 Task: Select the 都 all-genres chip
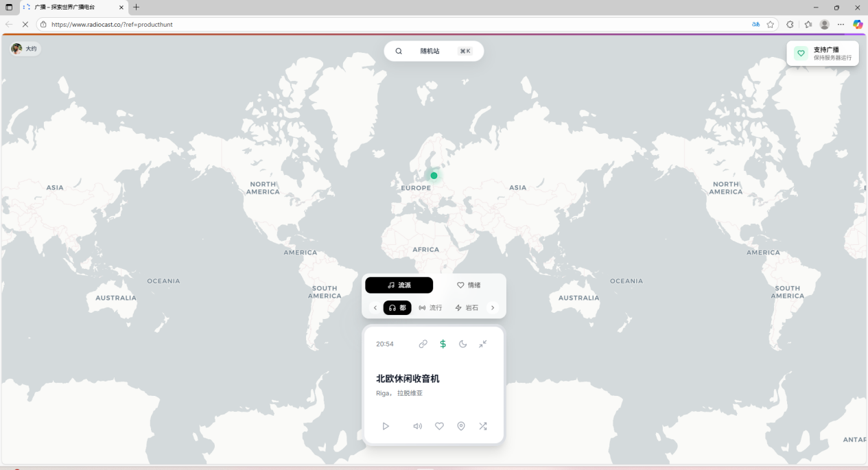tap(397, 308)
